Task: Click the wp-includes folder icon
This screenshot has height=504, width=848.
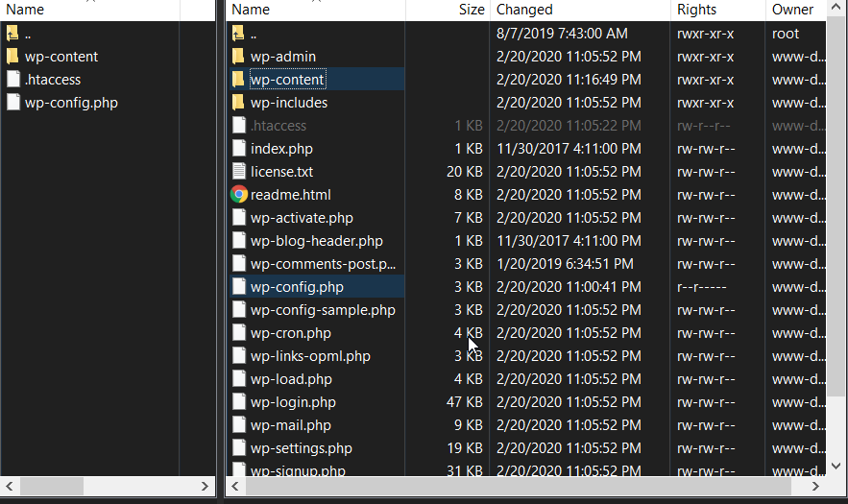Action: [238, 102]
